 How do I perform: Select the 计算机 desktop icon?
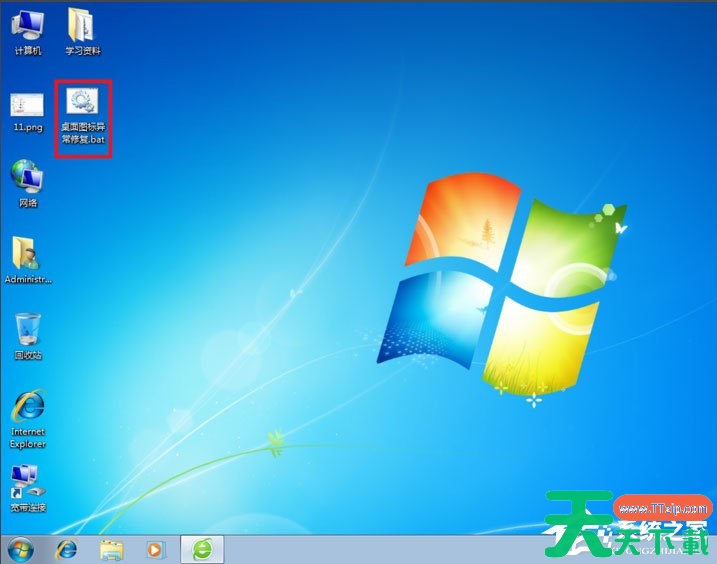tap(28, 31)
